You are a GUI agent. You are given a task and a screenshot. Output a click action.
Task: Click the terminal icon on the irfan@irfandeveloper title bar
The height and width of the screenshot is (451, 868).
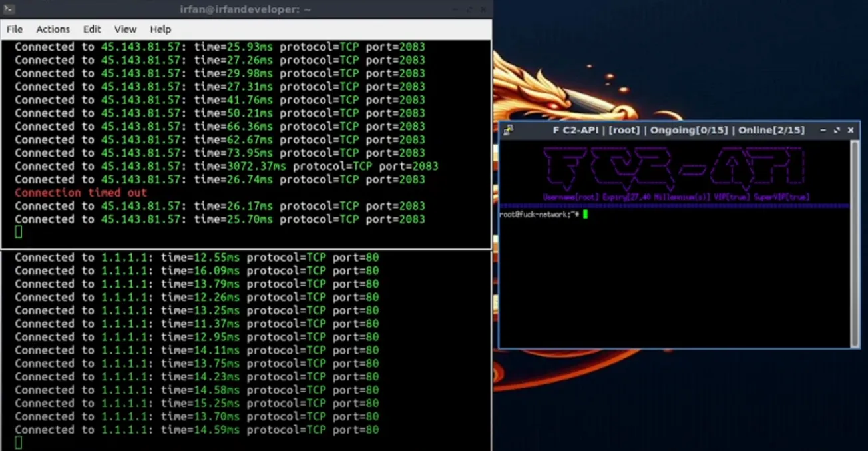9,9
